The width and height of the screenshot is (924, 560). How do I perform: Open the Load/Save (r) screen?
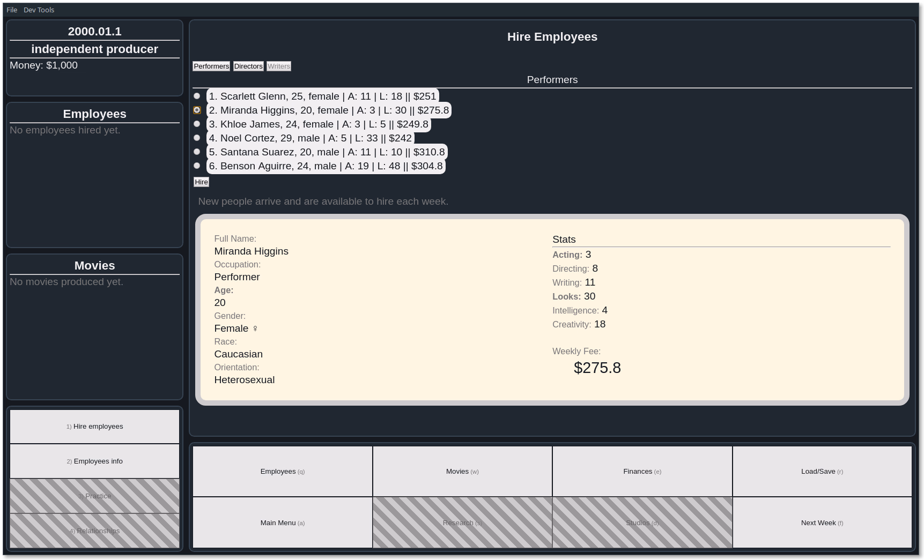[x=822, y=472]
